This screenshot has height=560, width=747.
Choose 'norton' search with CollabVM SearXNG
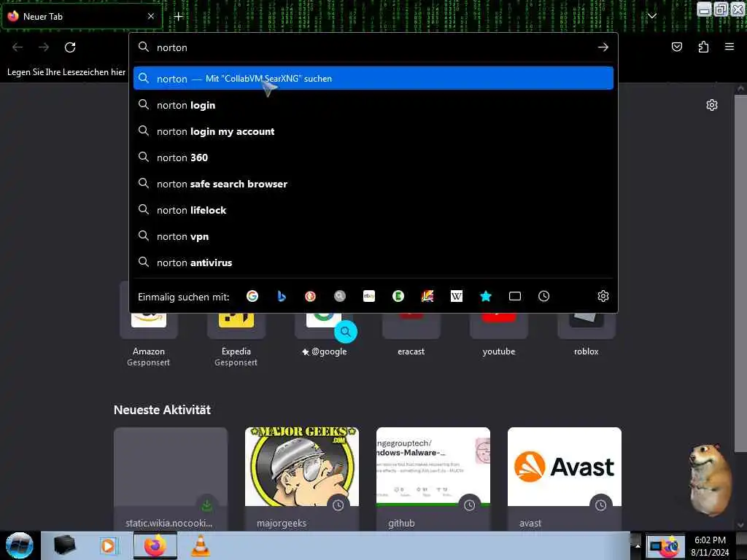point(373,79)
